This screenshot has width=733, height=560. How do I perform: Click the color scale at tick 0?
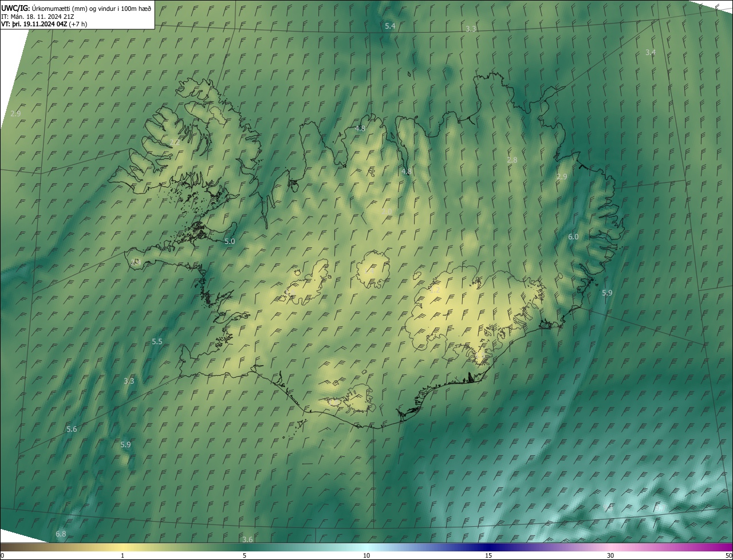2,555
